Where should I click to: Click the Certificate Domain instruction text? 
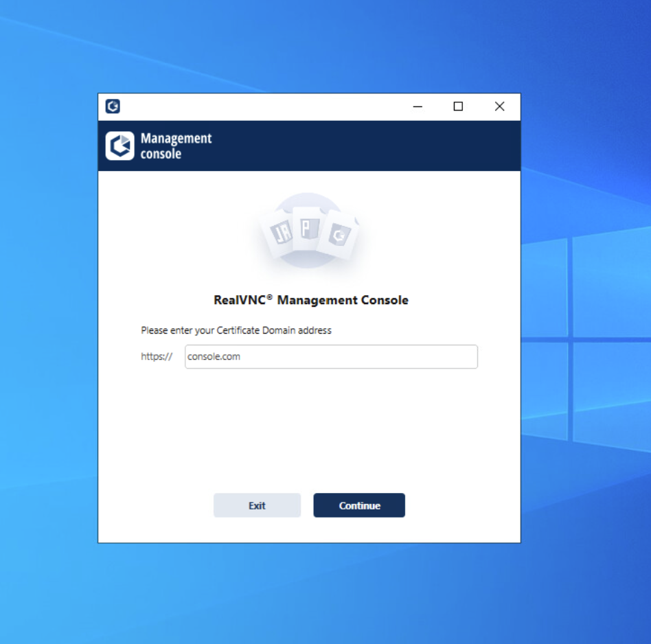[236, 330]
